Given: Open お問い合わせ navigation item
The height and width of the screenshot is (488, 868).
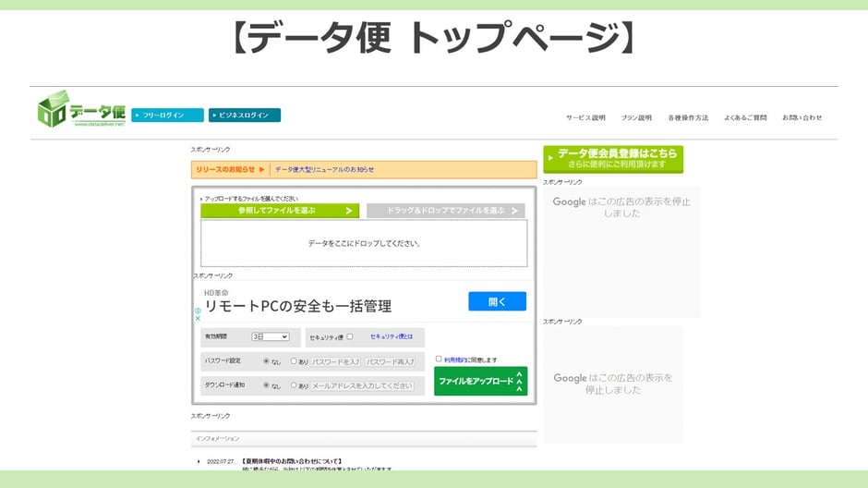Looking at the screenshot, I should 802,118.
